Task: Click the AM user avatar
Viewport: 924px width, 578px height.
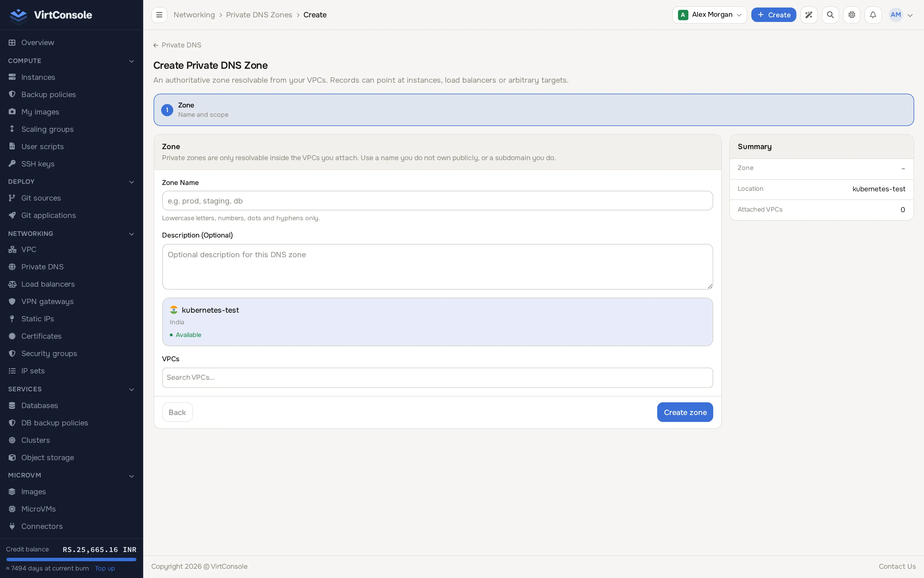Action: [x=895, y=15]
